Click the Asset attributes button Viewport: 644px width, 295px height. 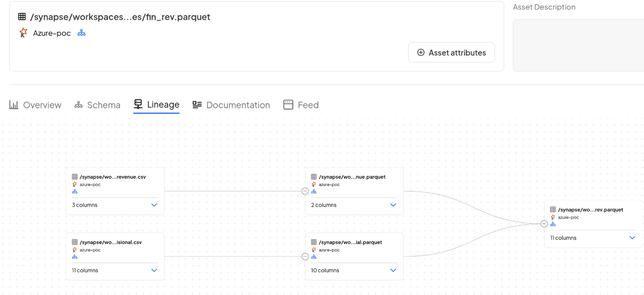[451, 53]
